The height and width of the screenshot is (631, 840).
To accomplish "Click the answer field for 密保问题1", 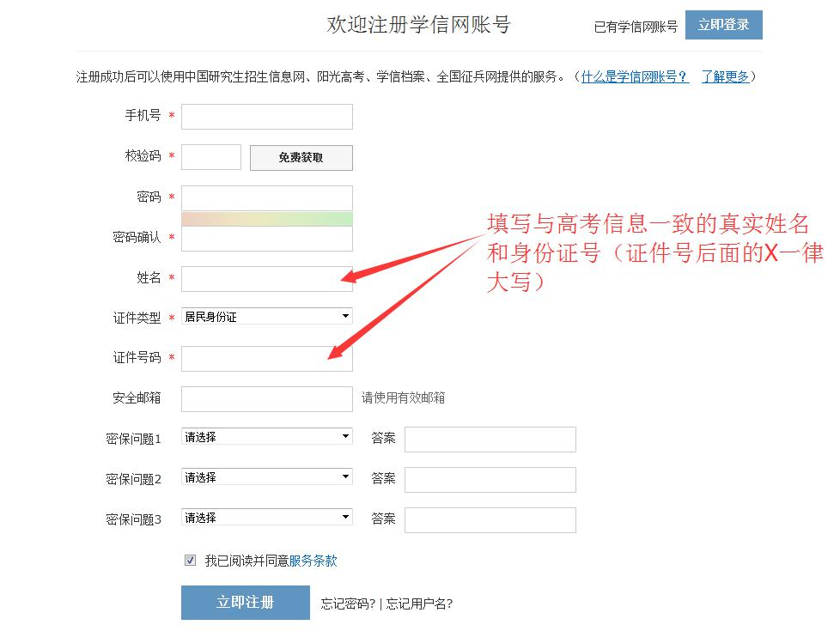I will tap(490, 440).
